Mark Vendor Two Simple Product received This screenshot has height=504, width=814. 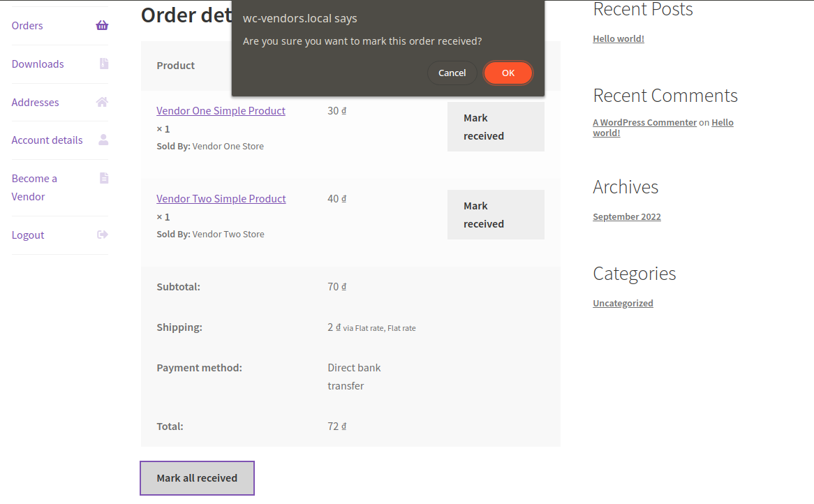496,214
